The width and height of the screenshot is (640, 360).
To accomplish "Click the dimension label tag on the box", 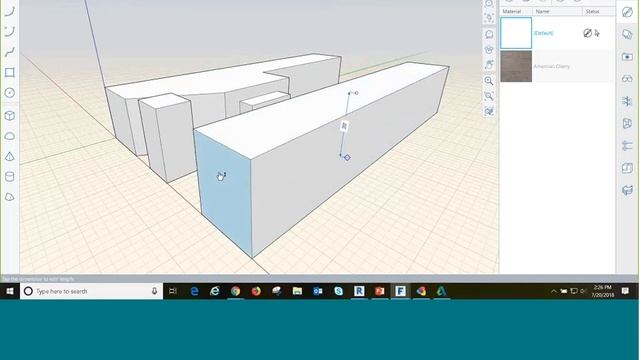I will 344,127.
